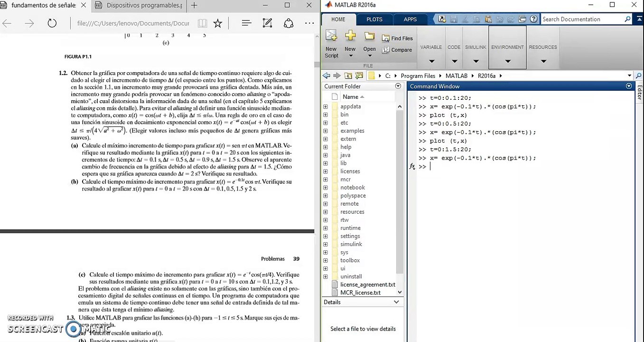Click the Edge share icon
This screenshot has height=342, width=644.
click(x=289, y=23)
